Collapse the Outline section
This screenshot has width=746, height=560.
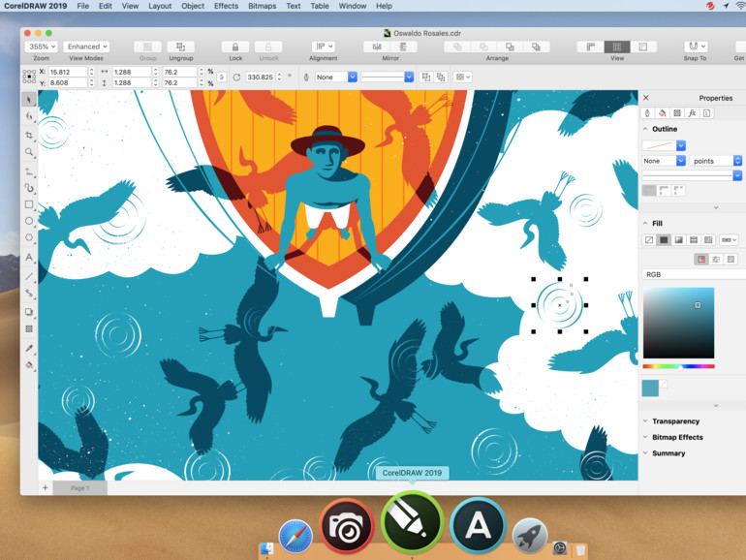point(645,129)
